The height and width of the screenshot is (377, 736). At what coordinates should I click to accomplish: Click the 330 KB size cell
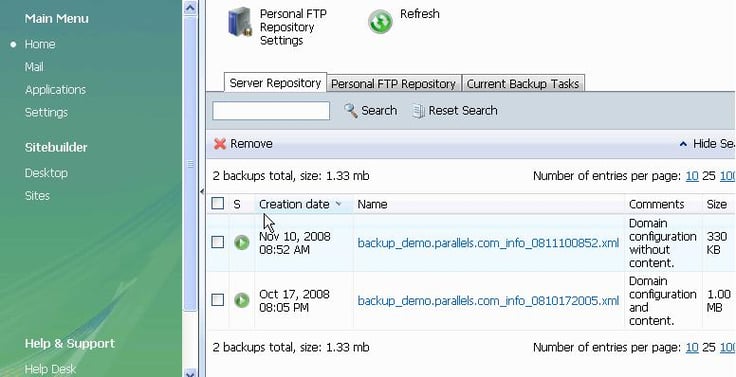tap(716, 243)
